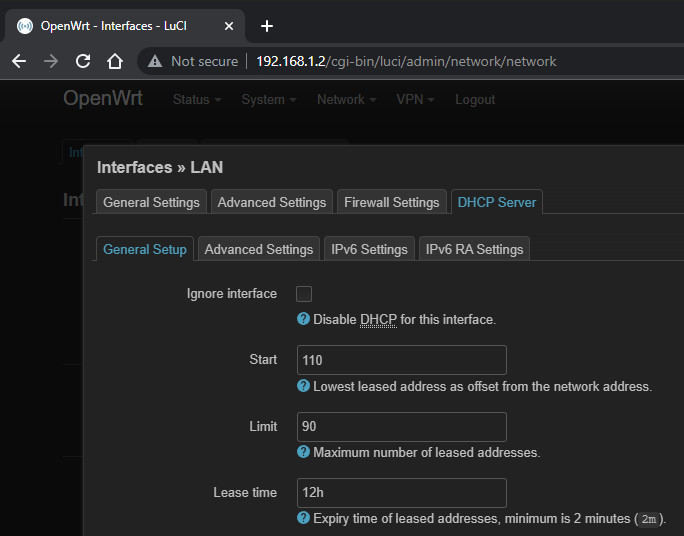Open the Network dropdown menu
This screenshot has height=536, width=684.
click(x=346, y=100)
